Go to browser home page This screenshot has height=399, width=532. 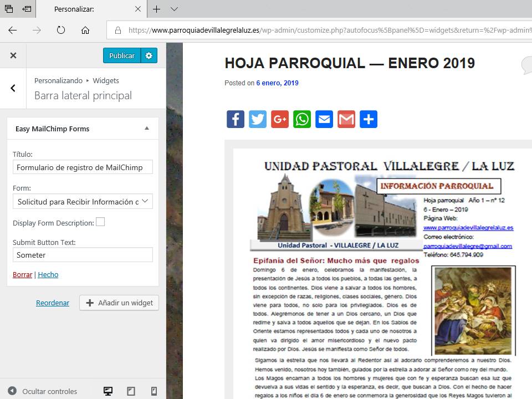pyautogui.click(x=85, y=30)
